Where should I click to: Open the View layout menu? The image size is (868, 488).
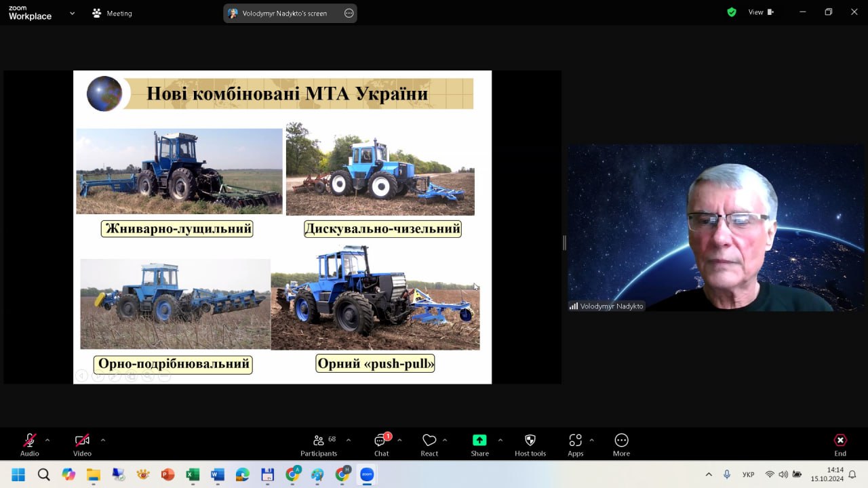tap(760, 12)
